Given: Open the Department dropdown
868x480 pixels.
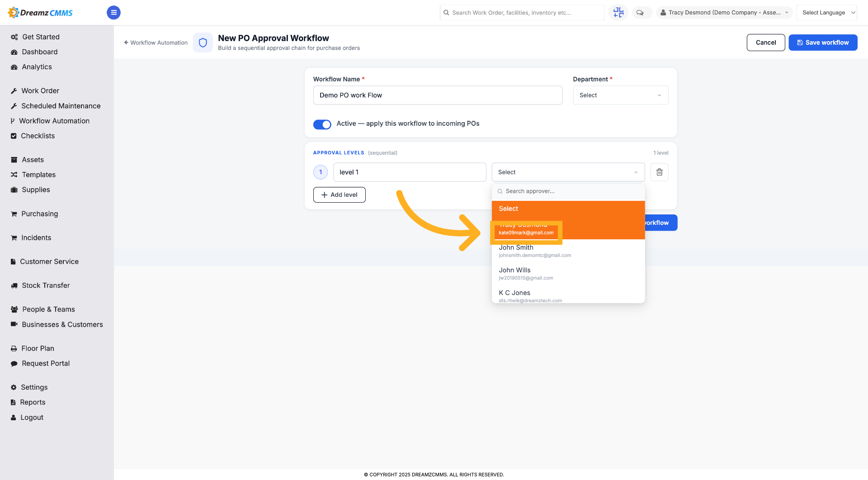Looking at the screenshot, I should coord(620,95).
